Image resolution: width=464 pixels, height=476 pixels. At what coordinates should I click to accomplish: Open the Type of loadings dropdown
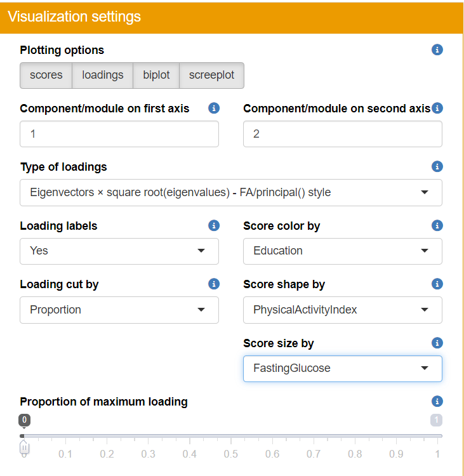click(x=231, y=192)
